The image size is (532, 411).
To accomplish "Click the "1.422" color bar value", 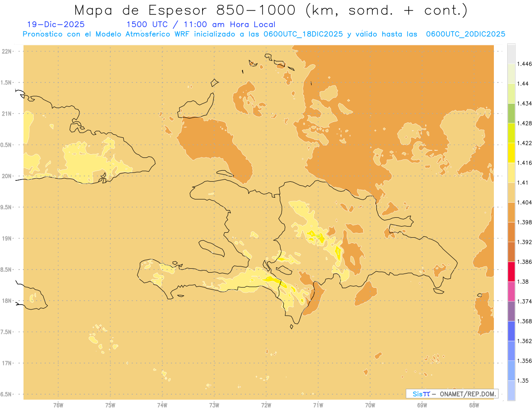I will click(x=524, y=143).
